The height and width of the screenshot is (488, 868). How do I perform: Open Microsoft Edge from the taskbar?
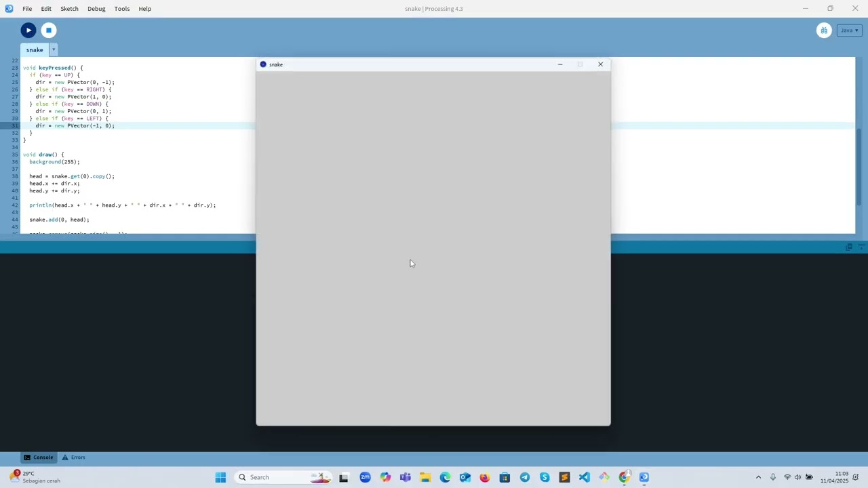(x=445, y=477)
